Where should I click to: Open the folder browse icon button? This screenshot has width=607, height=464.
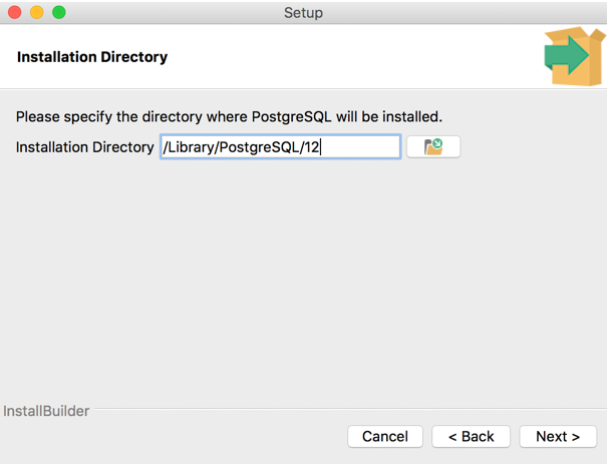pos(433,147)
